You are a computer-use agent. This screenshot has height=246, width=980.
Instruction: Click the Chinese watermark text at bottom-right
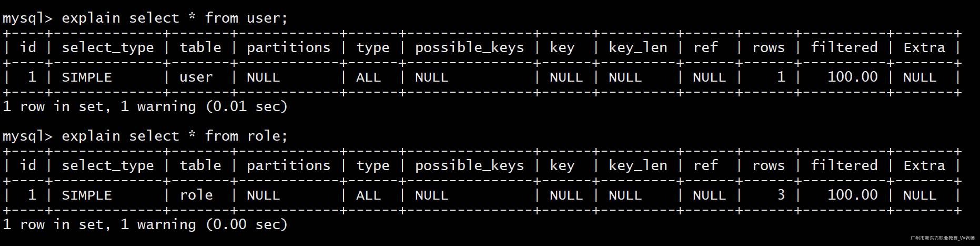(x=942, y=238)
